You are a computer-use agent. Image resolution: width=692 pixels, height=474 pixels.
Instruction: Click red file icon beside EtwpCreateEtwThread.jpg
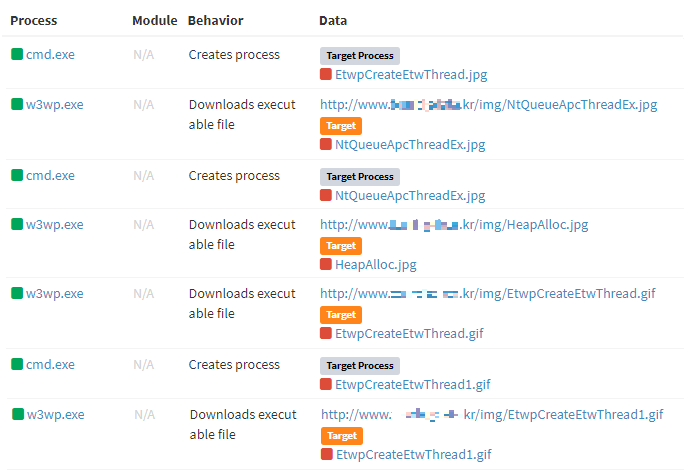326,74
